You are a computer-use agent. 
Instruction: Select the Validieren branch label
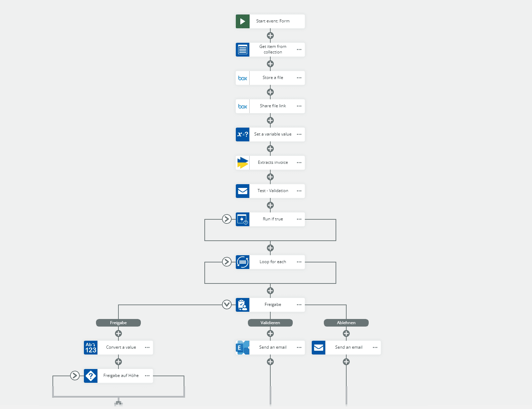(x=270, y=323)
